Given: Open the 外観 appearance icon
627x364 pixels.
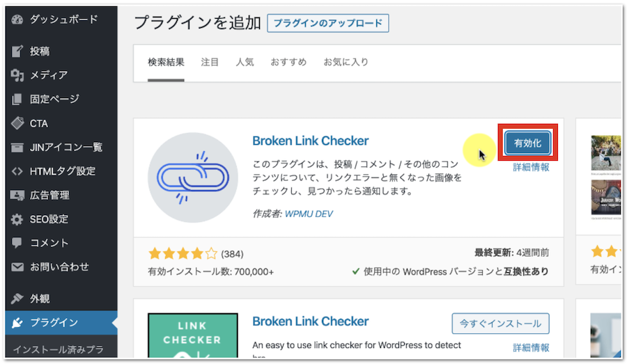Looking at the screenshot, I should (17, 299).
